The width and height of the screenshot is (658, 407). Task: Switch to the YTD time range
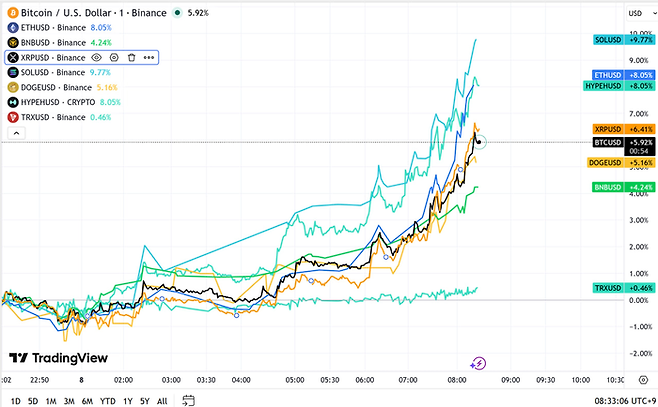pos(107,400)
